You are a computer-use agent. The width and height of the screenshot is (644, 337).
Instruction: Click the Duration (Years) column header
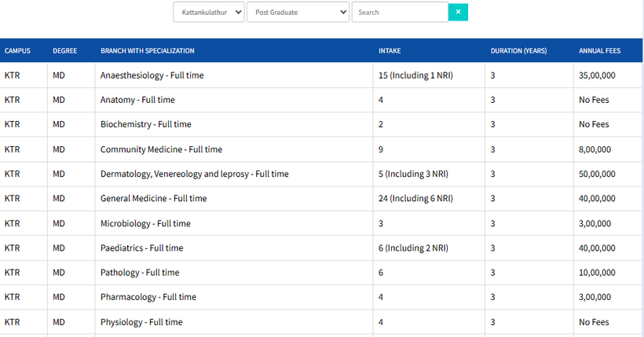pyautogui.click(x=518, y=51)
